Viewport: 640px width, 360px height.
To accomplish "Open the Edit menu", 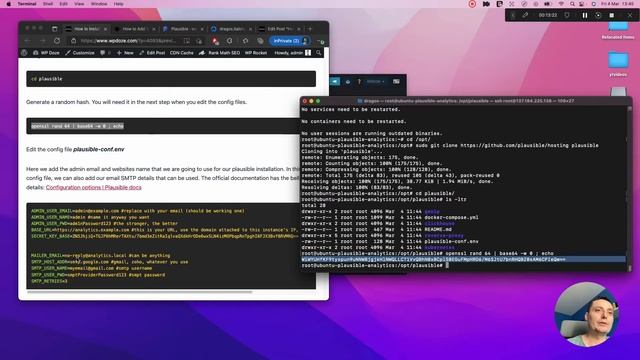I will coord(64,4).
